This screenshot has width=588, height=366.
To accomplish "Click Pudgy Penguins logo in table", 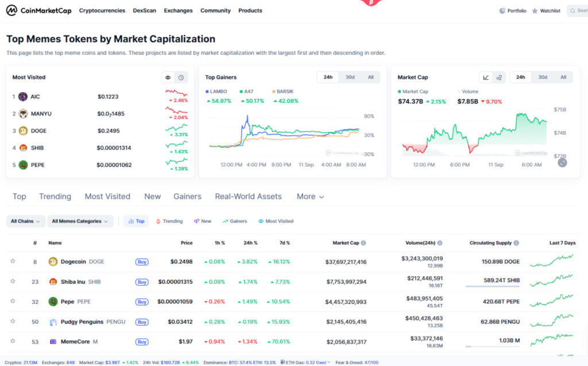I will 53,322.
